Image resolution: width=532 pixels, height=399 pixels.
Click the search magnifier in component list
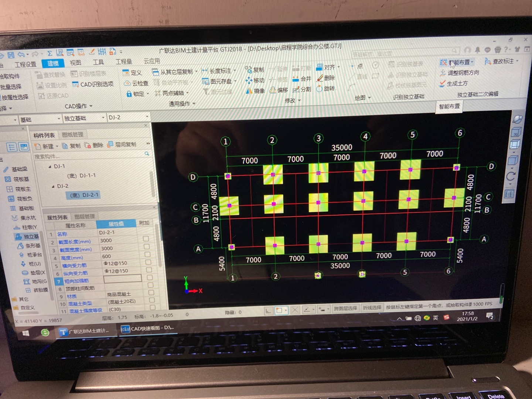click(147, 154)
